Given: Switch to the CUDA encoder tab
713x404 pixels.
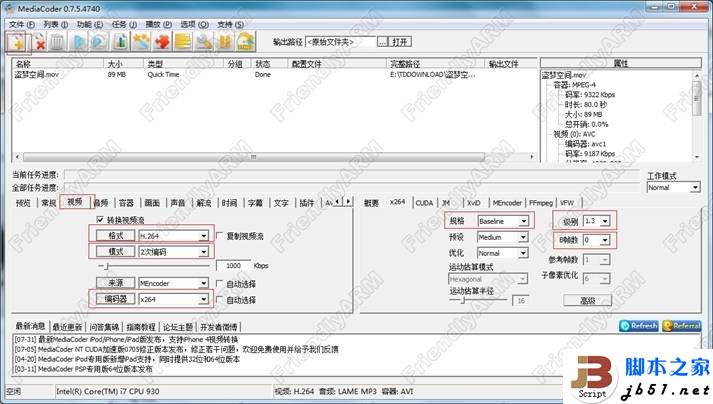Looking at the screenshot, I should 424,203.
